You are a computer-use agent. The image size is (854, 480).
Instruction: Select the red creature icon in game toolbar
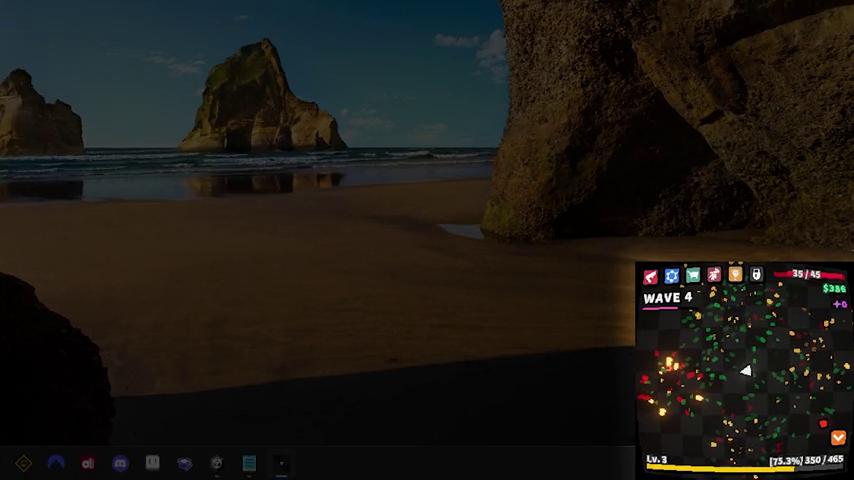[x=714, y=276]
